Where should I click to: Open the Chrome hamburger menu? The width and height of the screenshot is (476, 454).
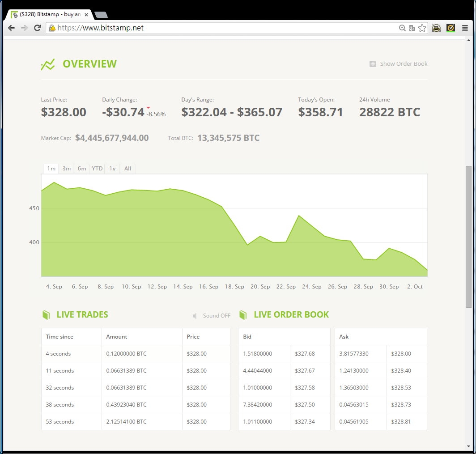(465, 28)
